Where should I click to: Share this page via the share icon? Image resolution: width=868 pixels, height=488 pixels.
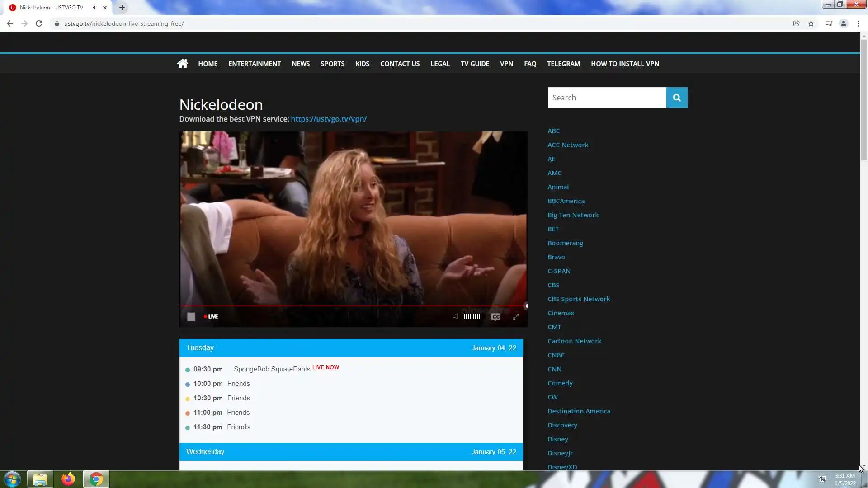[x=796, y=23]
